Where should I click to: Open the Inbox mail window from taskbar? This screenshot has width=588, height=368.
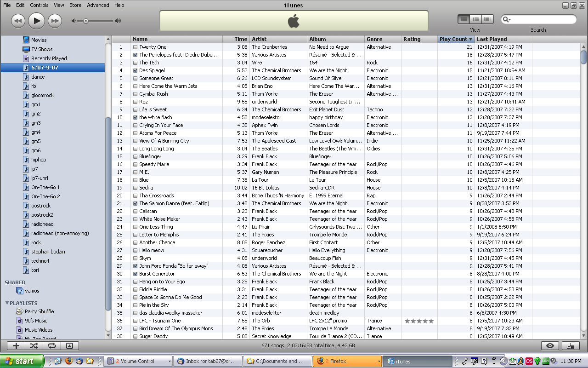208,361
